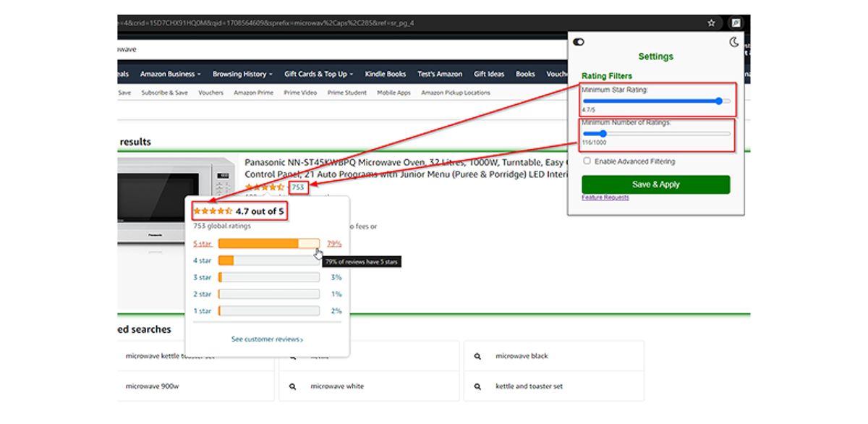Viewport: 868px width, 424px height.
Task: Click the 79% five-star percentage link
Action: click(334, 244)
